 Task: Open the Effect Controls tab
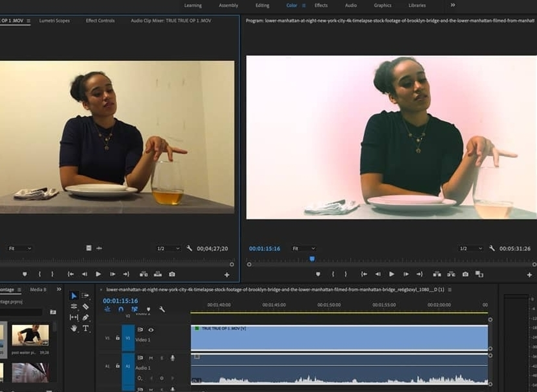click(x=100, y=21)
